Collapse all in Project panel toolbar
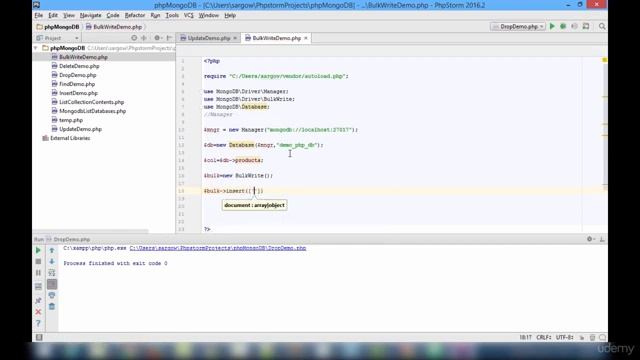Image resolution: width=640 pixels, height=360 pixels. [x=144, y=38]
